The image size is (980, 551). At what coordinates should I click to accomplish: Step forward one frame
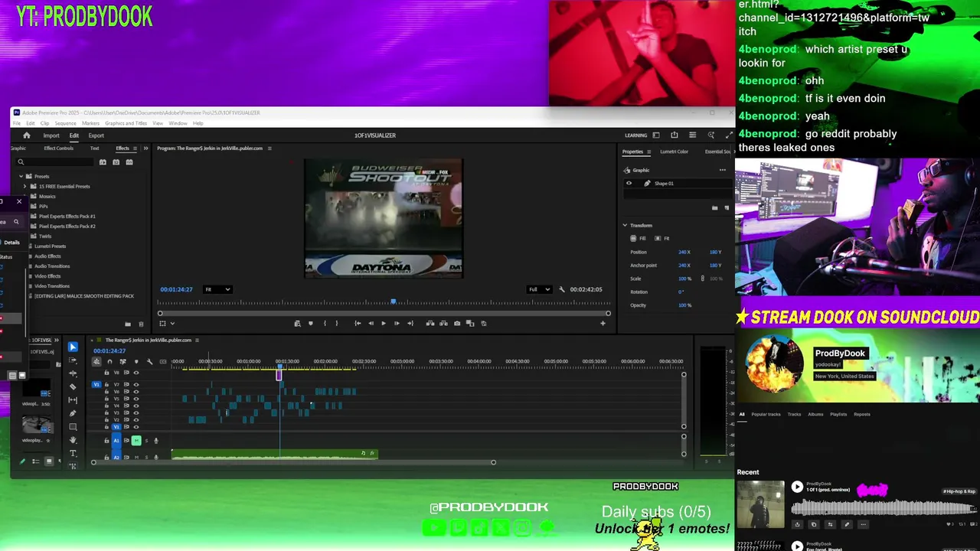tap(397, 323)
